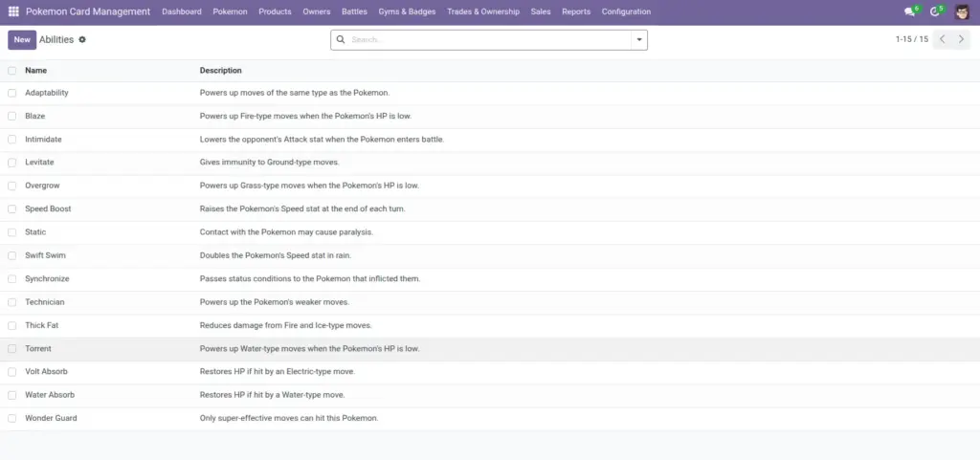The width and height of the screenshot is (980, 460).
Task: Check the Blaze row checkbox
Action: click(x=11, y=116)
